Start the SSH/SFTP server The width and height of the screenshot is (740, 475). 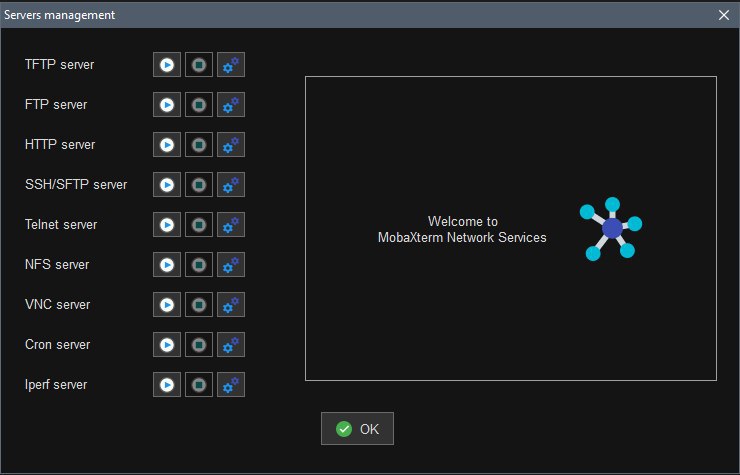[x=167, y=185]
